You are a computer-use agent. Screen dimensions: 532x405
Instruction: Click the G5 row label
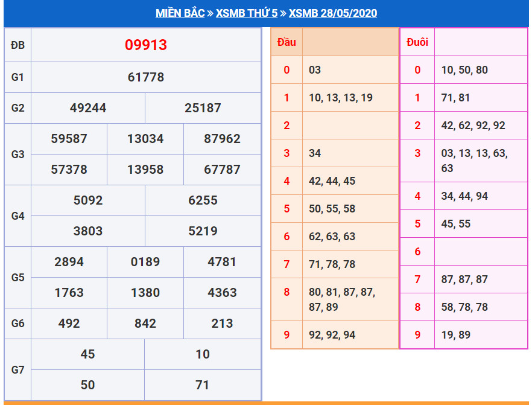coord(17,278)
